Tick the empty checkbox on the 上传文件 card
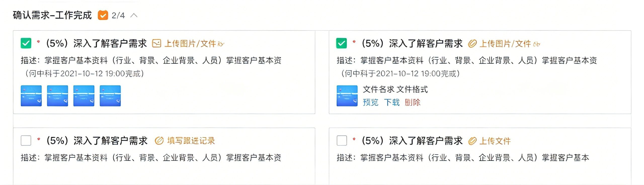This screenshot has height=185, width=644. coord(342,141)
